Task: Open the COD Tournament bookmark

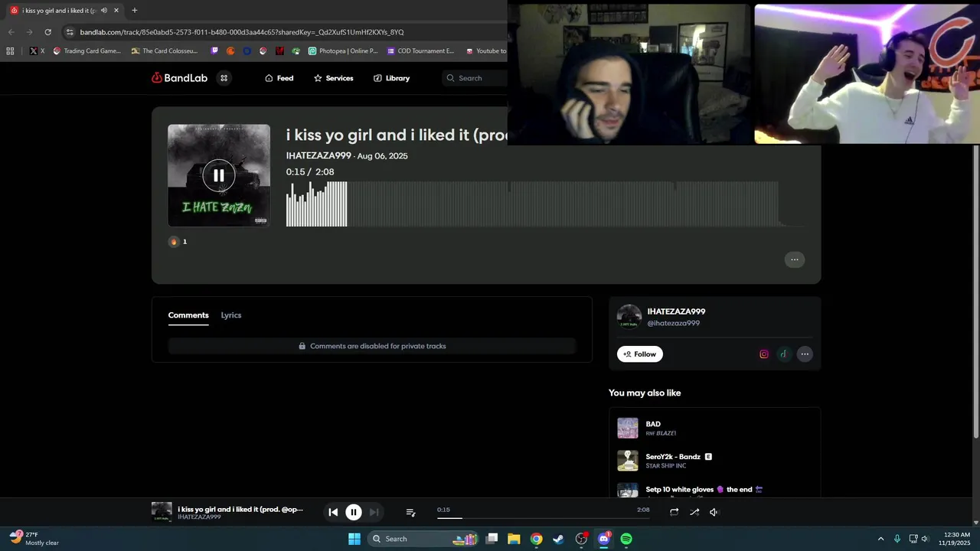Action: click(421, 51)
